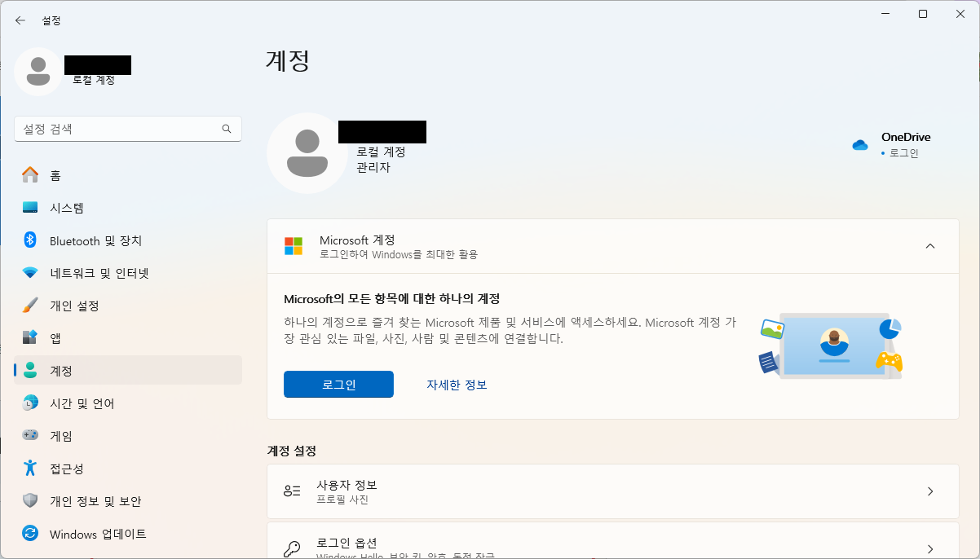Click the blue 로그인 button
The image size is (980, 559).
pyautogui.click(x=338, y=384)
